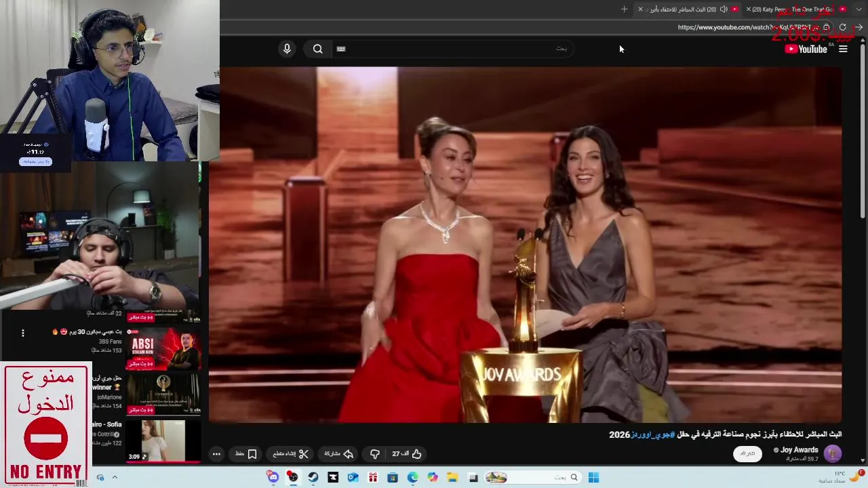Viewport: 868px width, 488px height.
Task: Open the red gift app on taskbar
Action: click(372, 478)
